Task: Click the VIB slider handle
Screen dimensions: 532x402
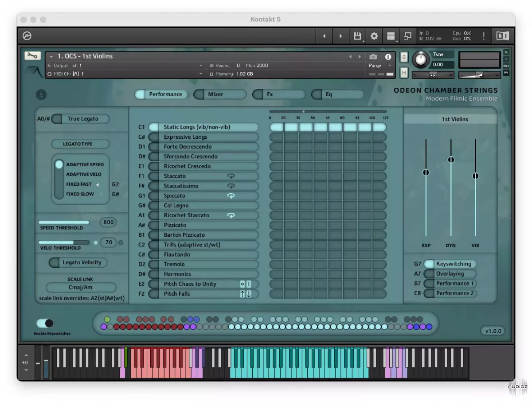Action: point(476,176)
